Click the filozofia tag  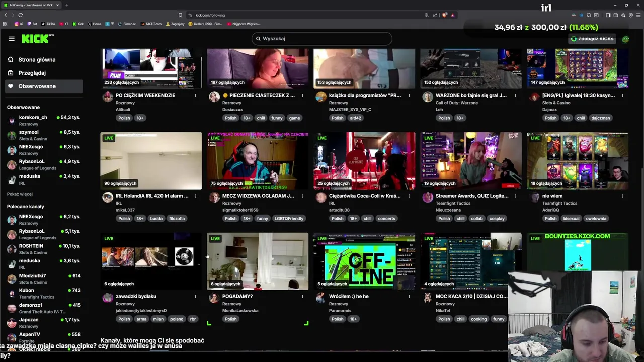[x=177, y=219]
